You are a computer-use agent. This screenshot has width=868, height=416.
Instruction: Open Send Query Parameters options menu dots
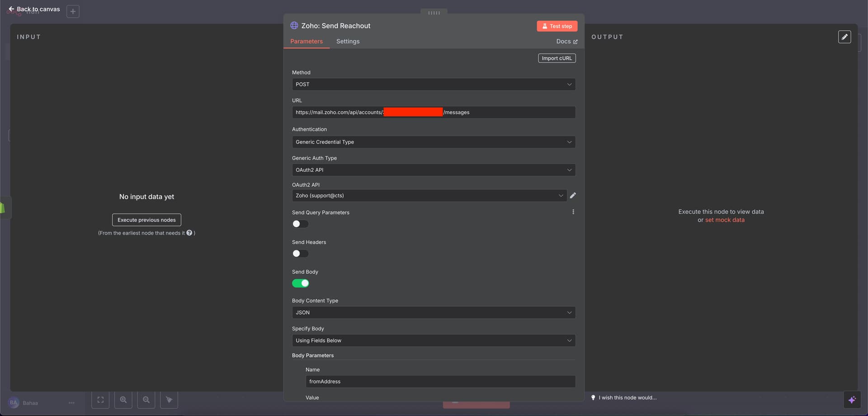point(573,212)
